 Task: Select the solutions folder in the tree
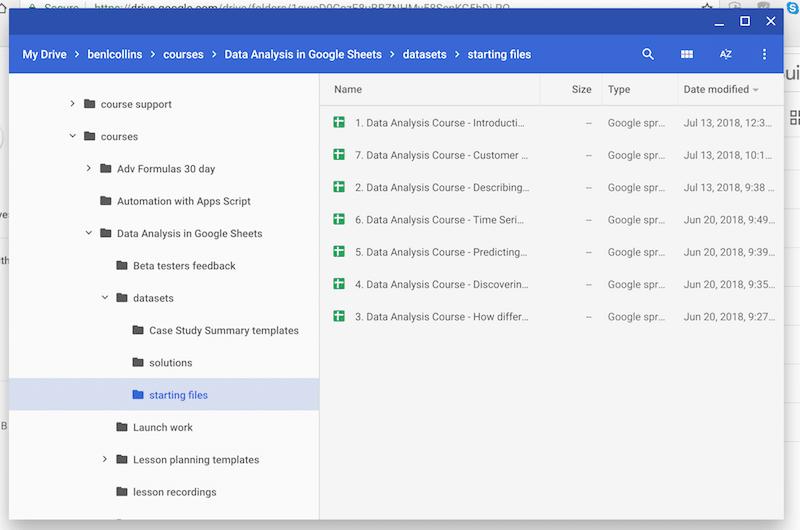pyautogui.click(x=170, y=363)
